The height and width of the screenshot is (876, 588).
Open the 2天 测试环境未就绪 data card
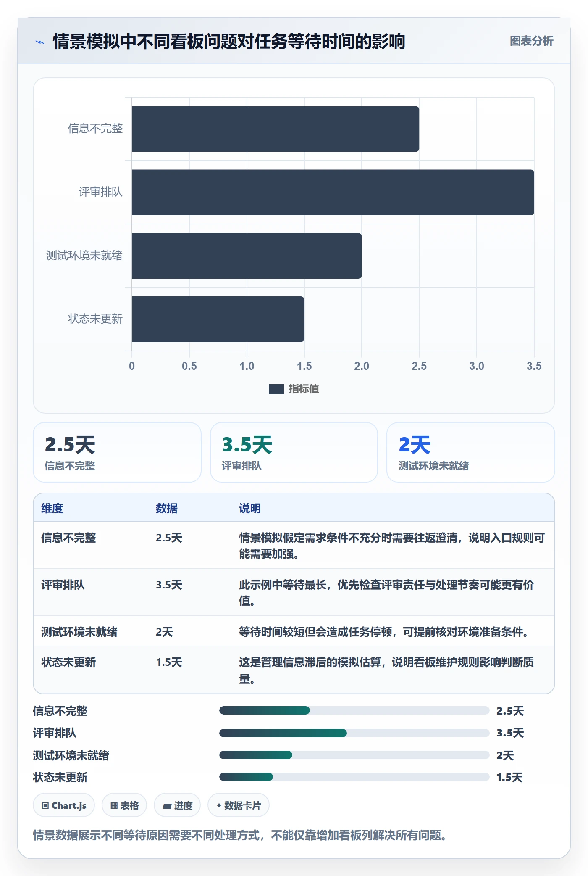click(x=471, y=452)
